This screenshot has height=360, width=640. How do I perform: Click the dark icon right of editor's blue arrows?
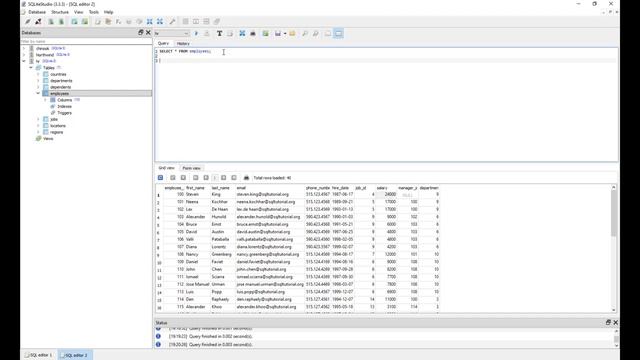253,33
